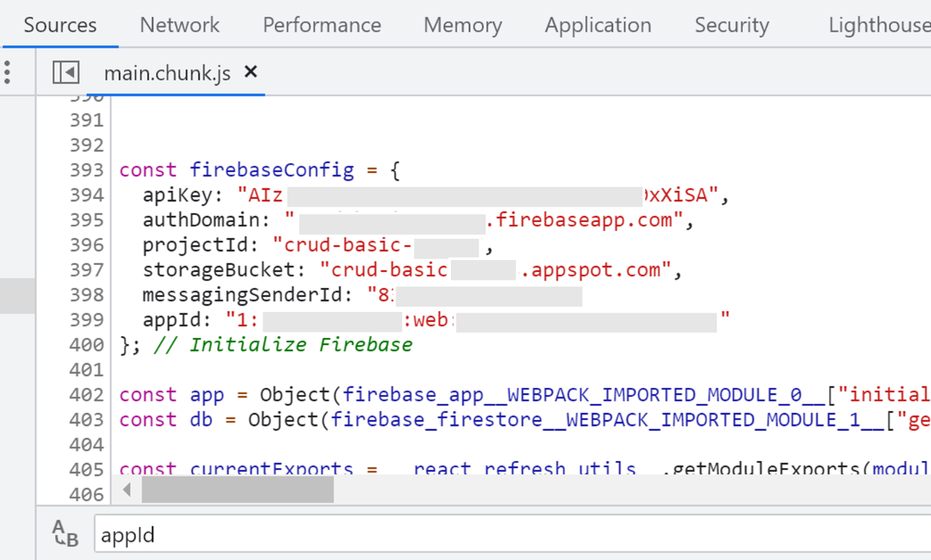Viewport: 931px width, 560px height.
Task: Switch to the Memory tab
Action: [x=463, y=25]
